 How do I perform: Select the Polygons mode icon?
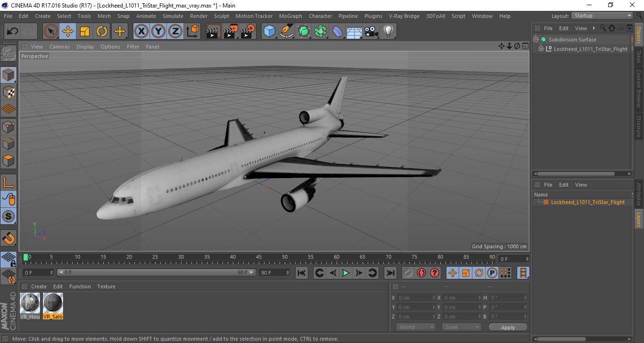pyautogui.click(x=8, y=160)
